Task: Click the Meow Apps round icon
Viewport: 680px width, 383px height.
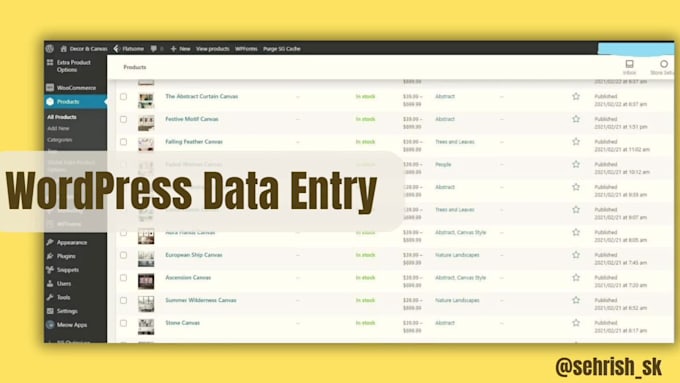Action: tap(50, 324)
